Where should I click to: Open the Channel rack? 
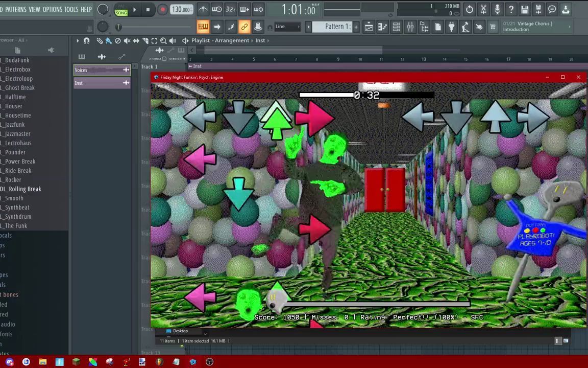tap(397, 27)
